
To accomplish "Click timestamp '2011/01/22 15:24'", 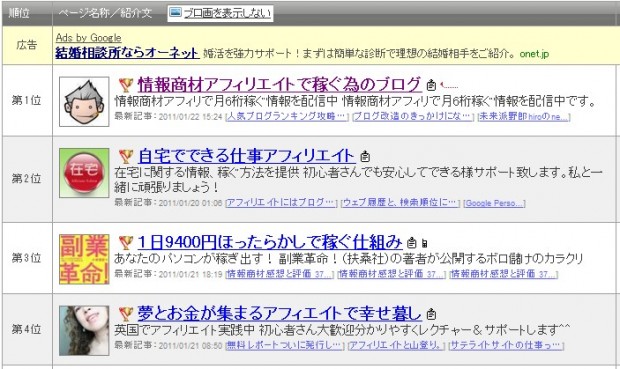I will pos(191,117).
